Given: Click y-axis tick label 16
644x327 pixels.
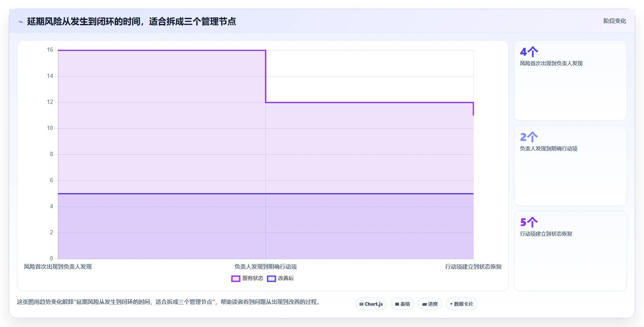Looking at the screenshot, I should (x=50, y=50).
